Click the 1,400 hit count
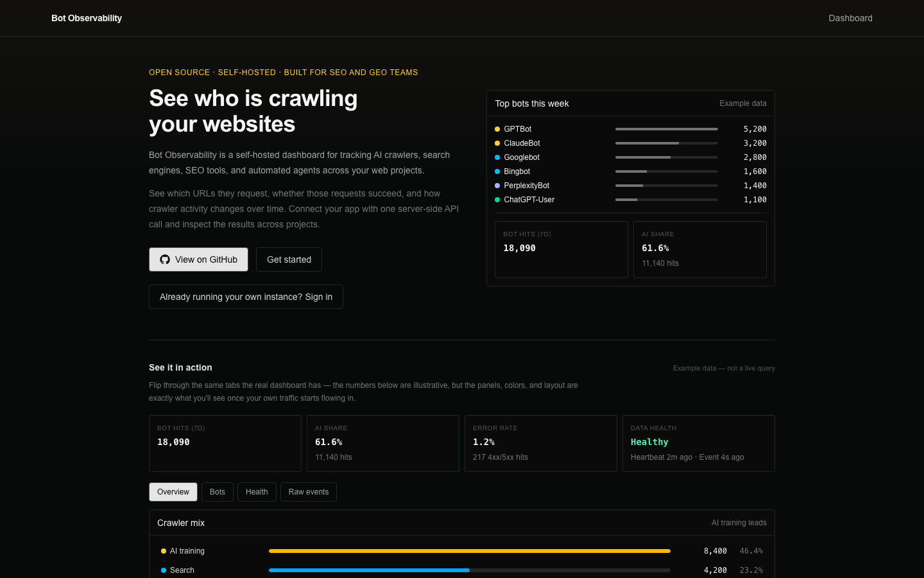 [x=755, y=186]
